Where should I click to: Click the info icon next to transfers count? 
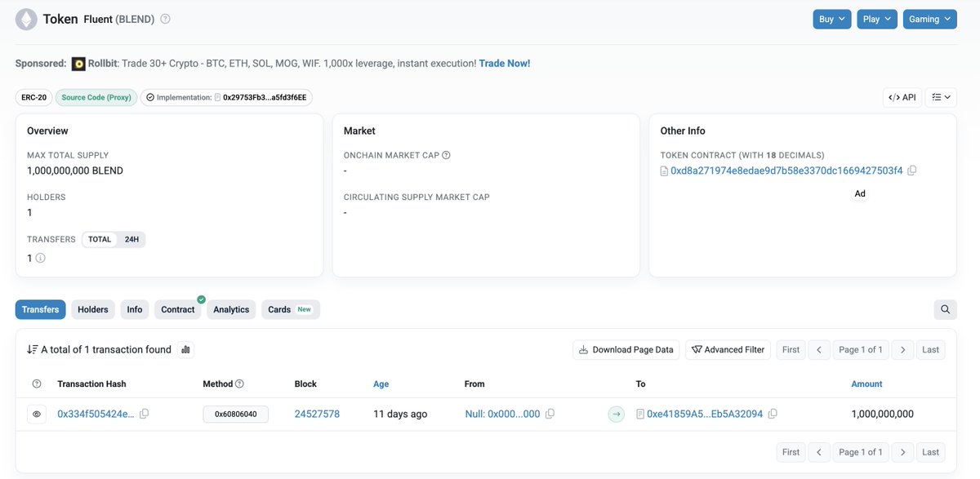pos(40,258)
